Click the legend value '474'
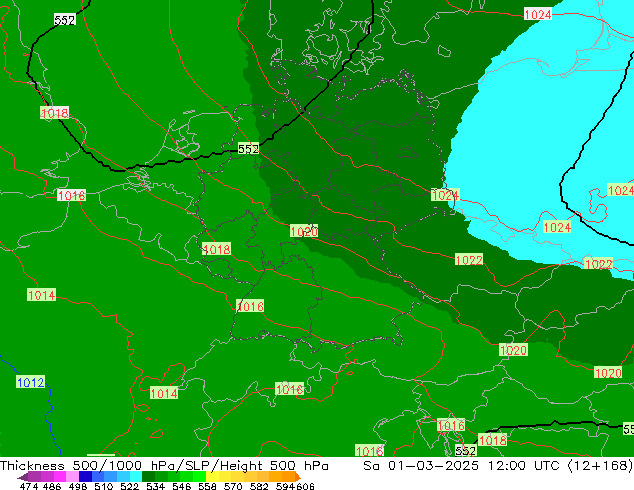634x490 pixels. [29, 486]
